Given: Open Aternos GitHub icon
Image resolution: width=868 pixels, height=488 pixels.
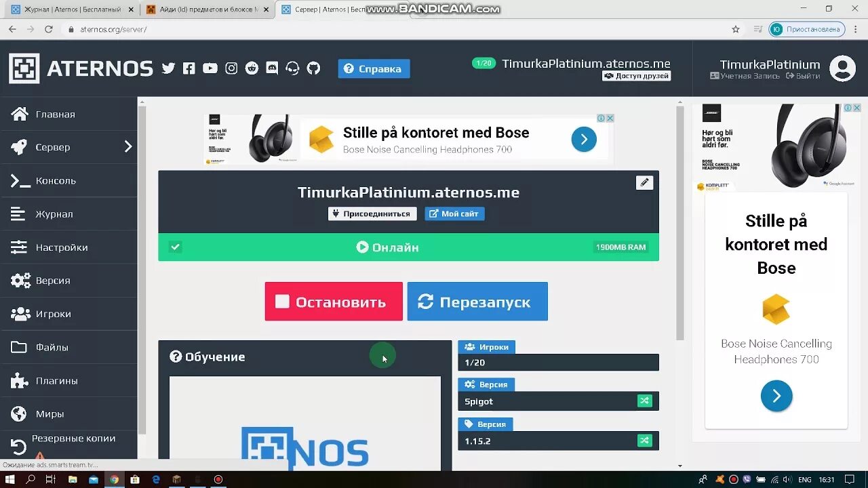Looking at the screenshot, I should (313, 68).
